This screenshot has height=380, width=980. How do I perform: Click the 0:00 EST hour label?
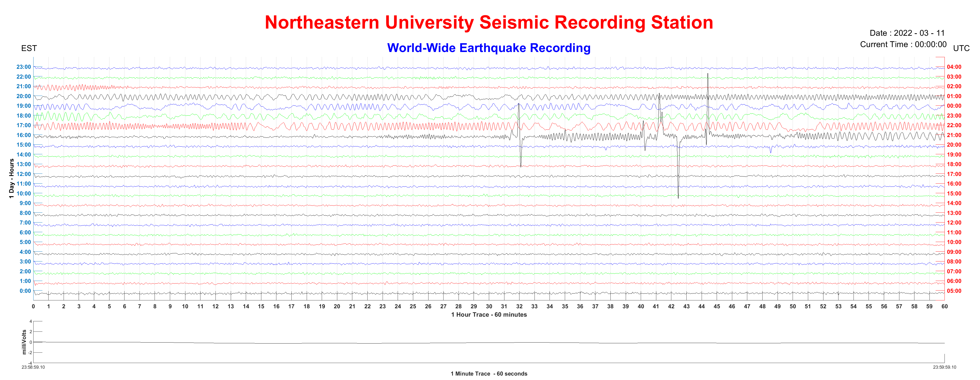point(25,291)
